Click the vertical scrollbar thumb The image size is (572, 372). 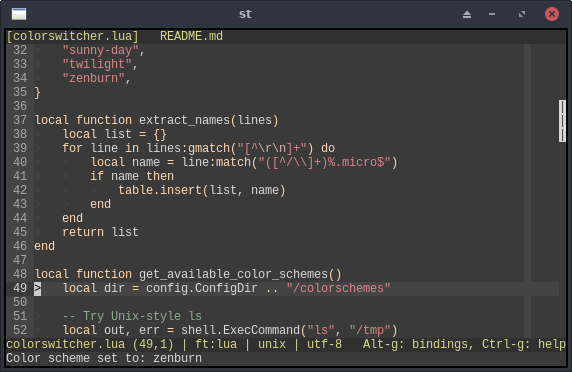[562, 121]
